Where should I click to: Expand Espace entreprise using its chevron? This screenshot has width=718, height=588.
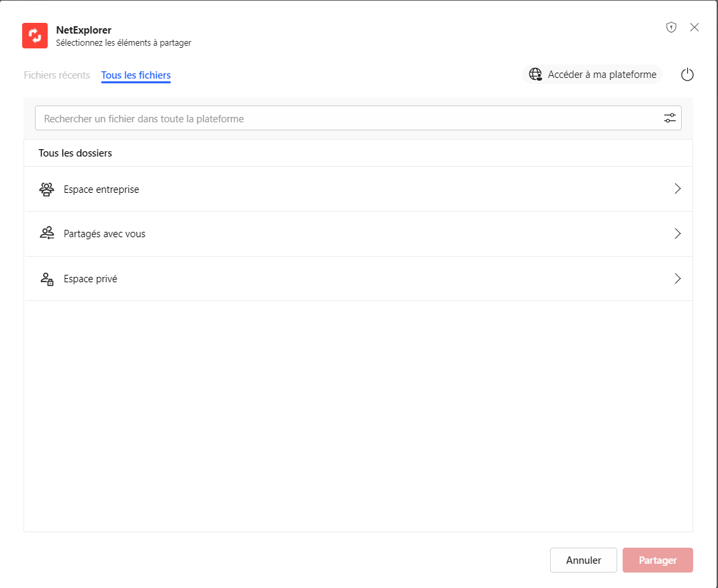pyautogui.click(x=678, y=189)
